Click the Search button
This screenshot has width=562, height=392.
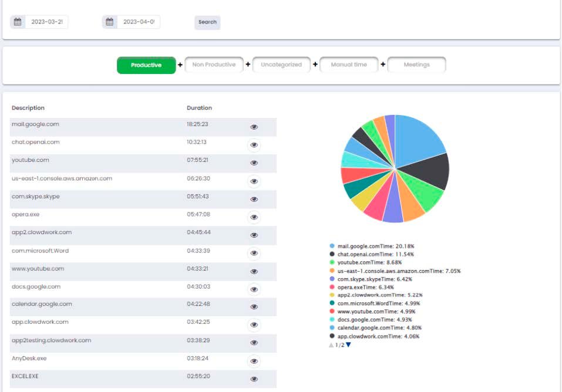pyautogui.click(x=207, y=22)
